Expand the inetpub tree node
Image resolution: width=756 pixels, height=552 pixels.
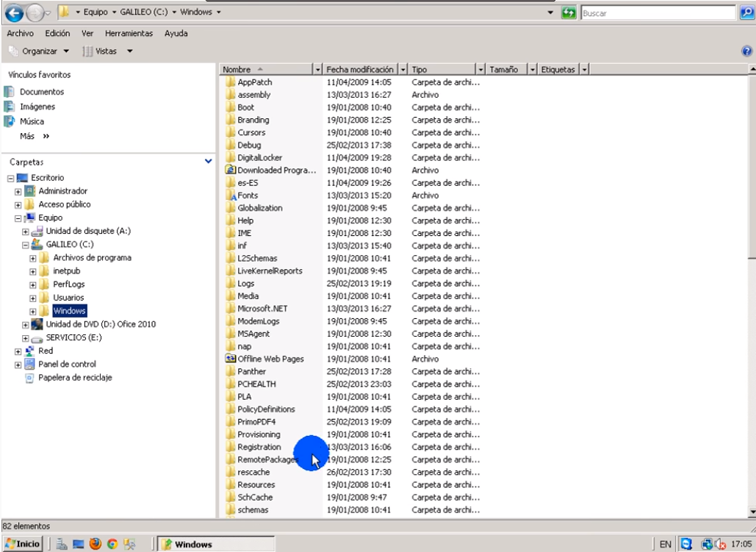[33, 272]
